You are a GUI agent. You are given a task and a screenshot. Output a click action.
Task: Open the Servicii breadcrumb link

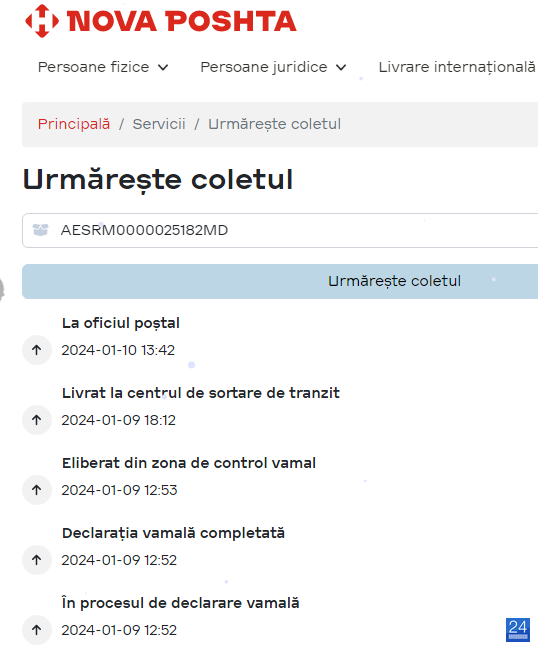click(159, 124)
